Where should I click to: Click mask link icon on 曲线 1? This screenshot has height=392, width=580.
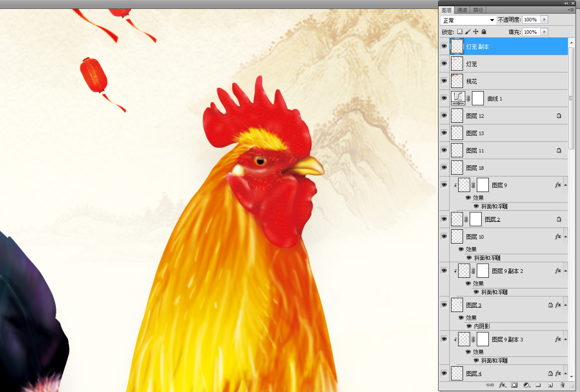tap(468, 99)
